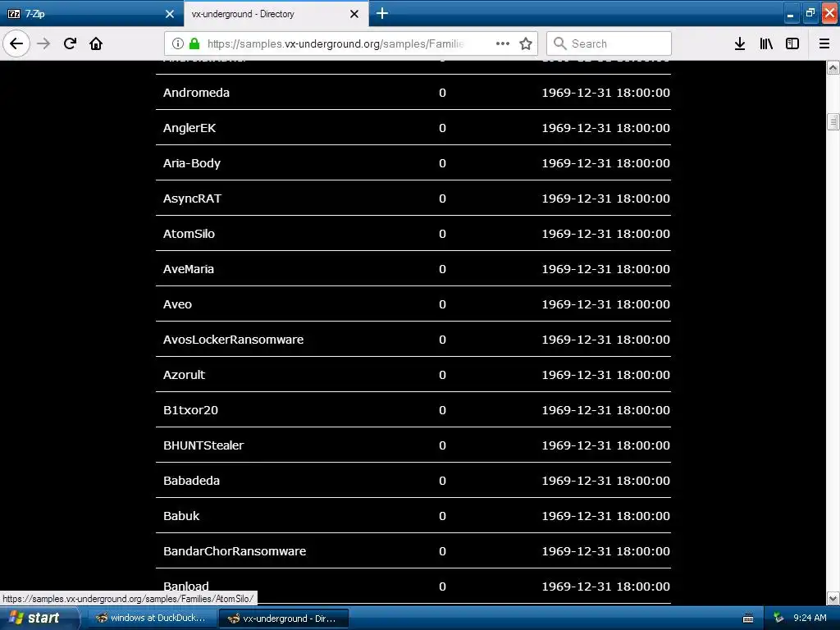Open the Windows start menu
The image size is (840, 630).
pos(39,619)
